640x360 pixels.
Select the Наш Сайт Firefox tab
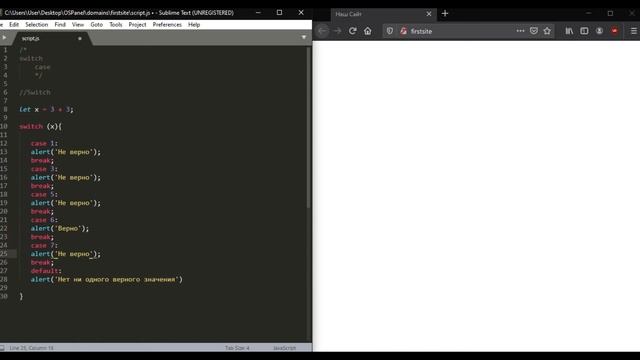pyautogui.click(x=384, y=14)
